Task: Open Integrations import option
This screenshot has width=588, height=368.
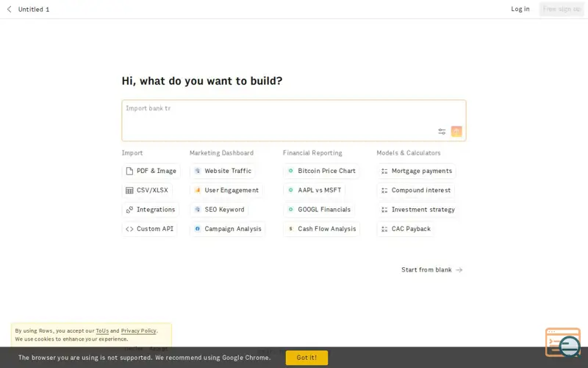Action: coord(151,210)
